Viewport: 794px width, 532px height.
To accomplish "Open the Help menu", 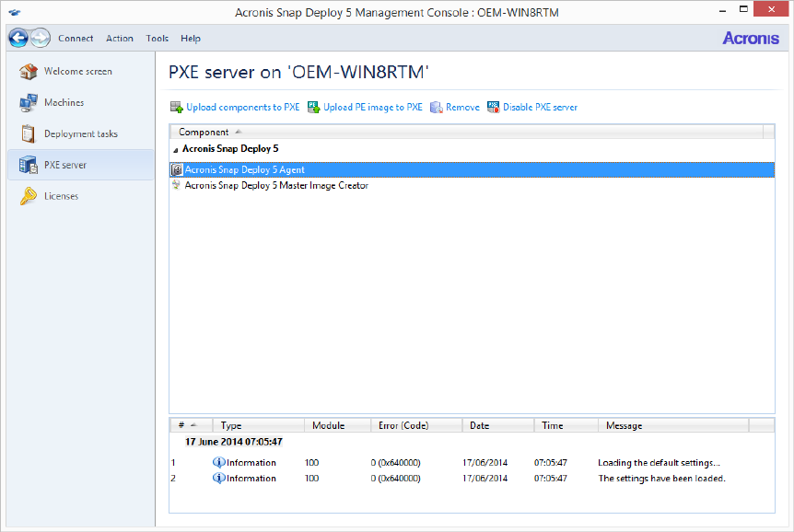I will [191, 39].
